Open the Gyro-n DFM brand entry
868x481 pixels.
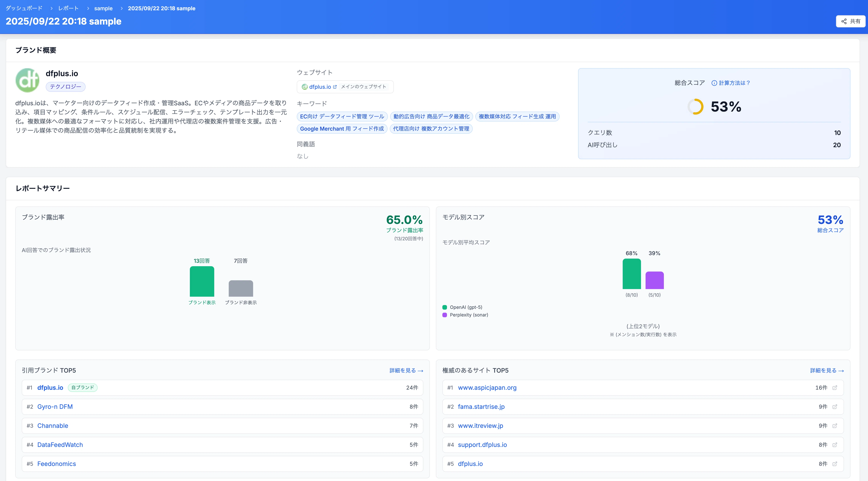[55, 407]
